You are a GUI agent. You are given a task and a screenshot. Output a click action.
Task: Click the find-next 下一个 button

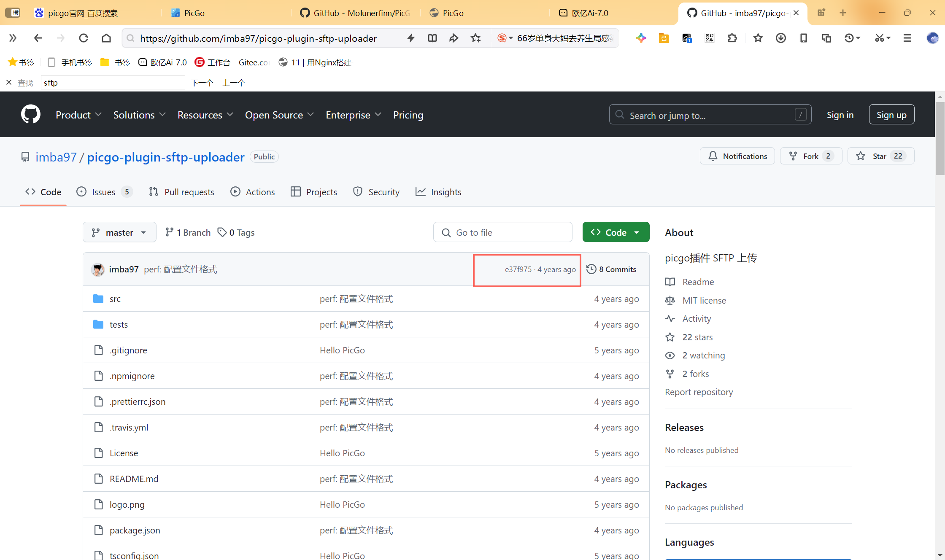pyautogui.click(x=202, y=83)
